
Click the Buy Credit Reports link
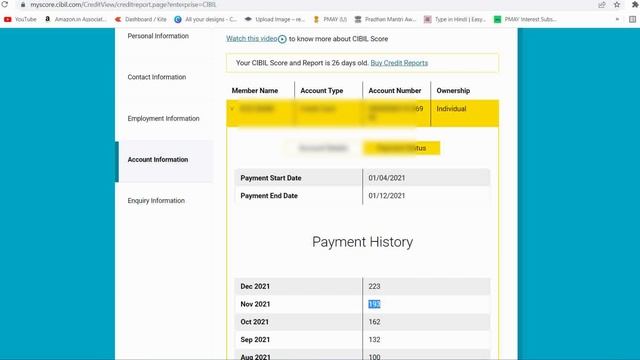click(x=399, y=63)
